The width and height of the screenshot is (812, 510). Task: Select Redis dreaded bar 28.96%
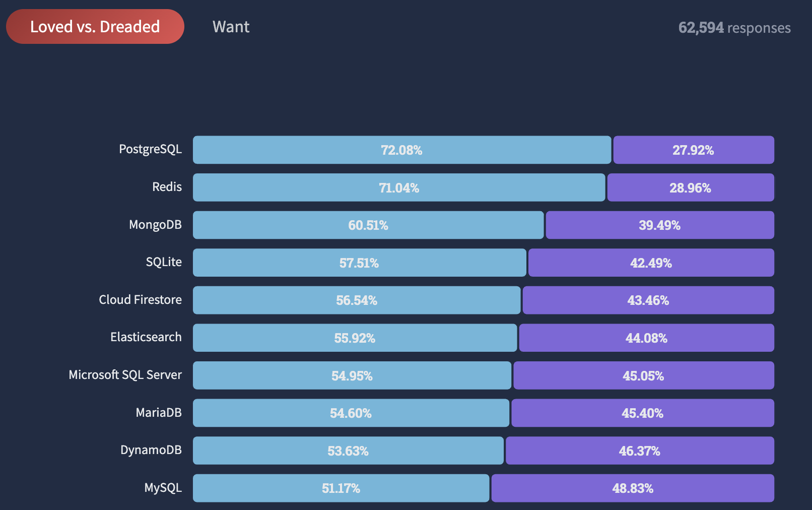[691, 187]
